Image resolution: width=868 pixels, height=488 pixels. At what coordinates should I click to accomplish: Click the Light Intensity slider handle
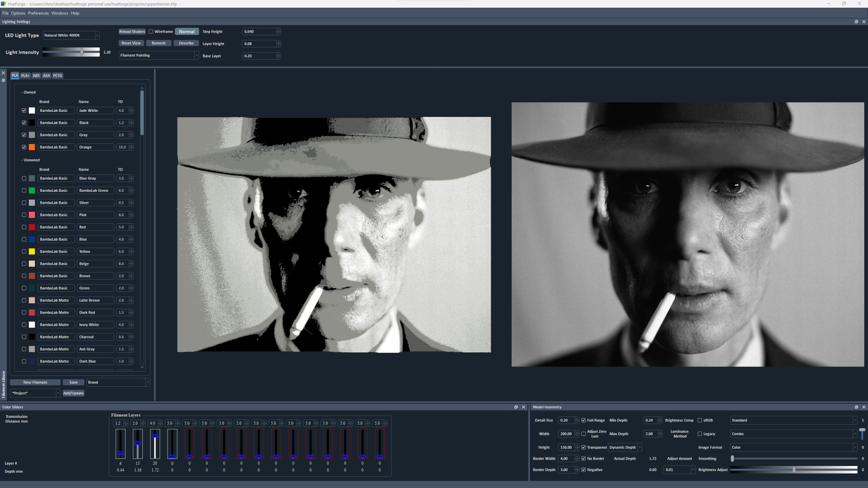(x=82, y=52)
